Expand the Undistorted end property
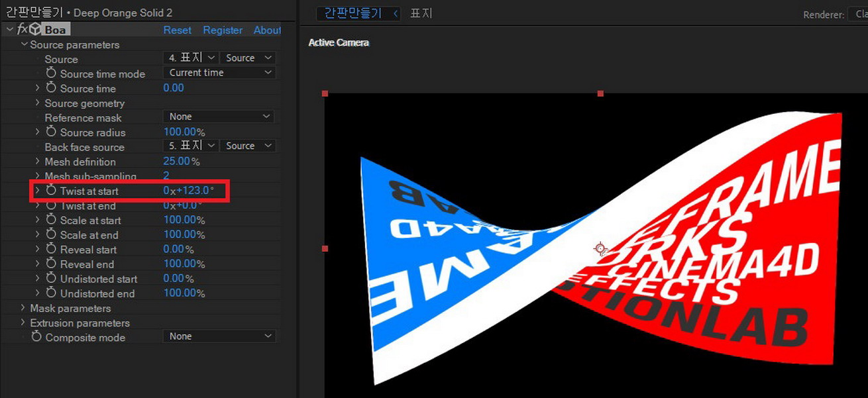 pyautogui.click(x=38, y=293)
